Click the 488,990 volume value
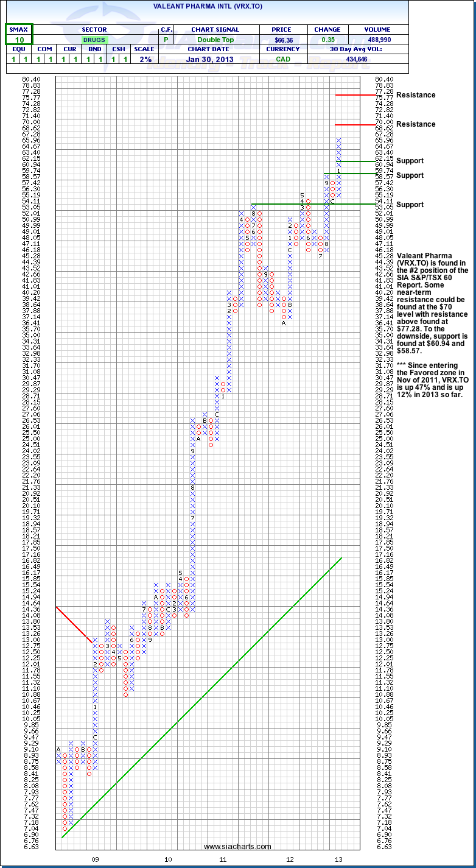The height and width of the screenshot is (868, 476). 376,39
